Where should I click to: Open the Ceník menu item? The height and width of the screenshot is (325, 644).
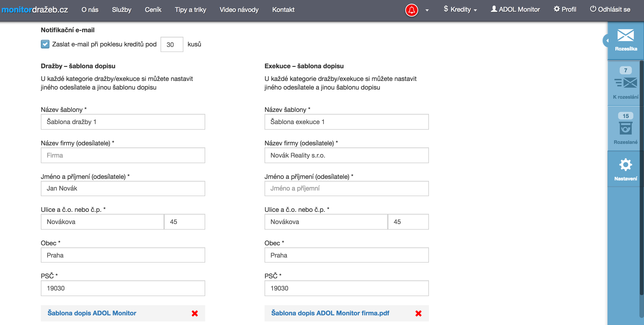pyautogui.click(x=153, y=10)
